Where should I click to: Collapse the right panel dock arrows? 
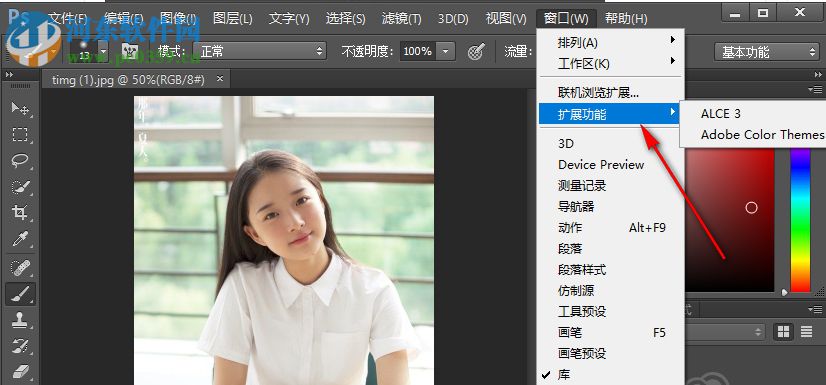click(818, 75)
